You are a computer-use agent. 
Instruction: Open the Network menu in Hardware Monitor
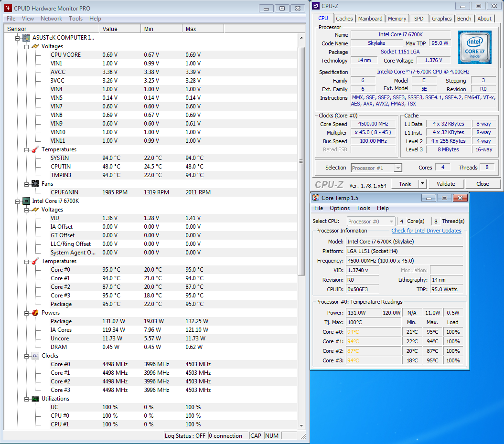point(52,19)
